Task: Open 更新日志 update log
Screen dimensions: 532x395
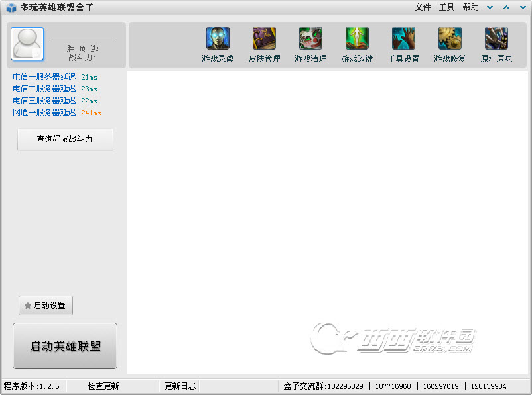Action: point(180,386)
